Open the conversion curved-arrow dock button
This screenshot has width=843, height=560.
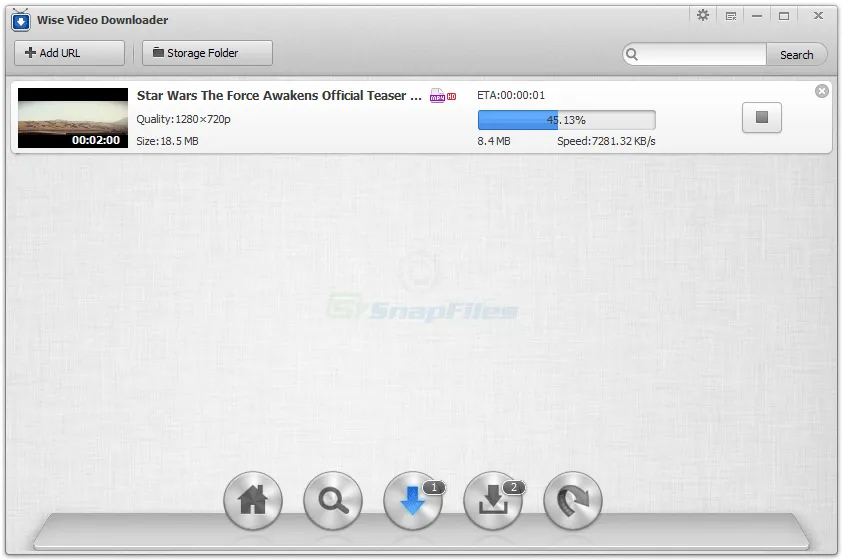[x=573, y=500]
